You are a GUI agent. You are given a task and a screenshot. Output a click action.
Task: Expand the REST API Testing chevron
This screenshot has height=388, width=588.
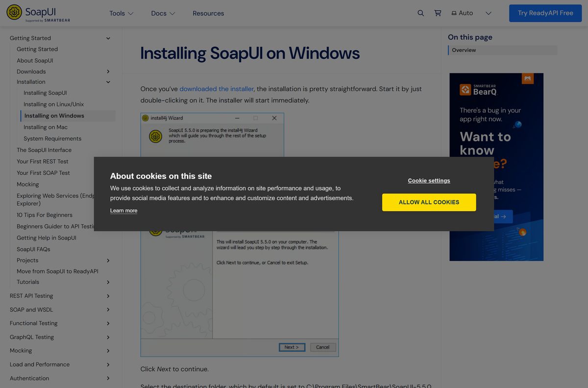(x=108, y=296)
